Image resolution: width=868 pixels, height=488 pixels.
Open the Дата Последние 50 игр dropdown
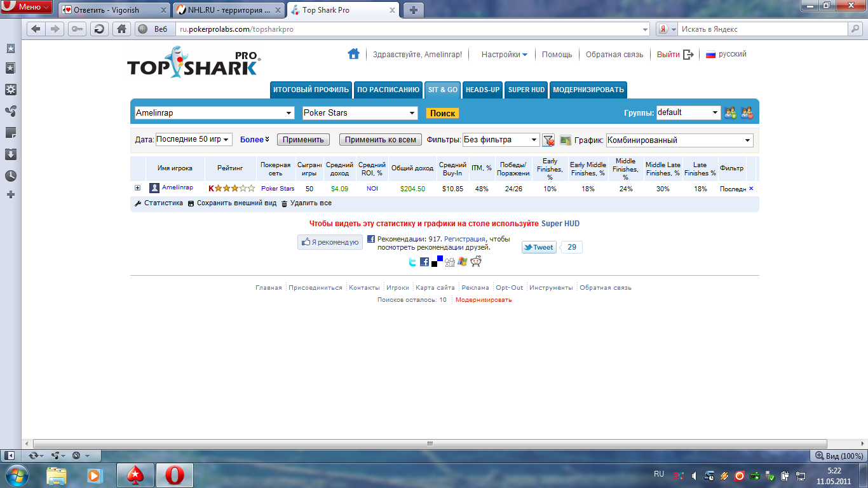point(194,140)
